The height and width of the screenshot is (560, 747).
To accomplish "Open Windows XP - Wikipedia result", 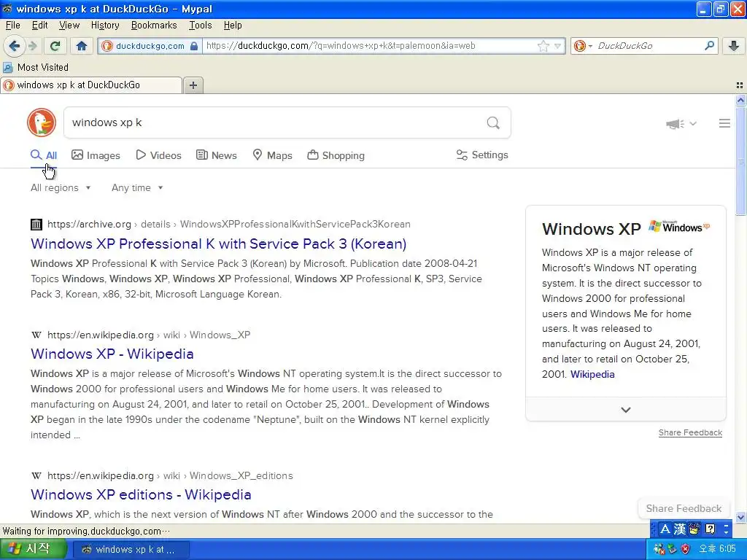I will click(112, 354).
